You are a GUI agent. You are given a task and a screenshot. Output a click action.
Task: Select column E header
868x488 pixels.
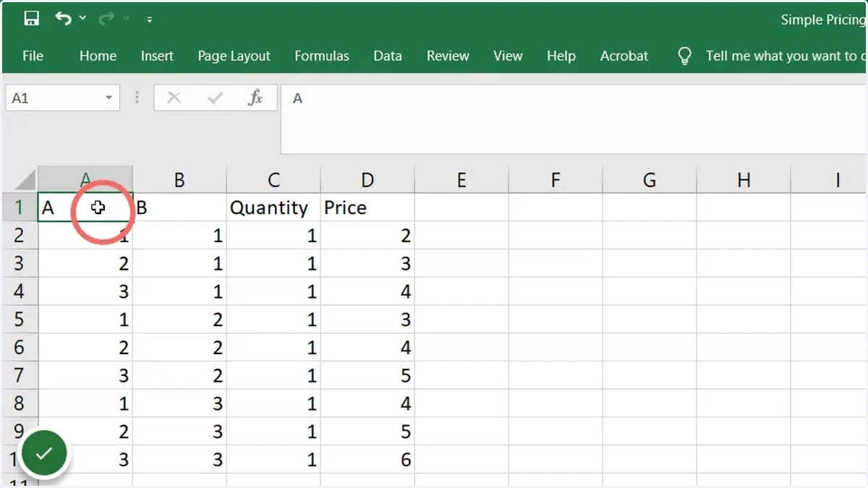(x=461, y=180)
